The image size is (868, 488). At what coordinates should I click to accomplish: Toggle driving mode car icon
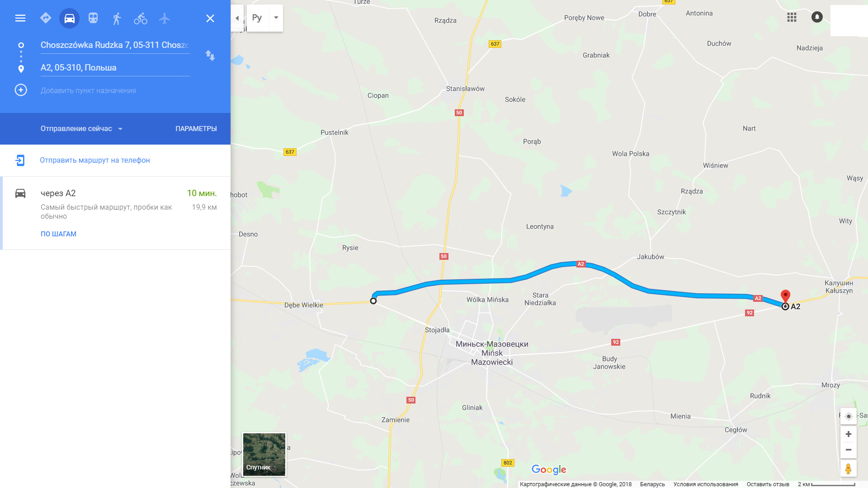(69, 19)
